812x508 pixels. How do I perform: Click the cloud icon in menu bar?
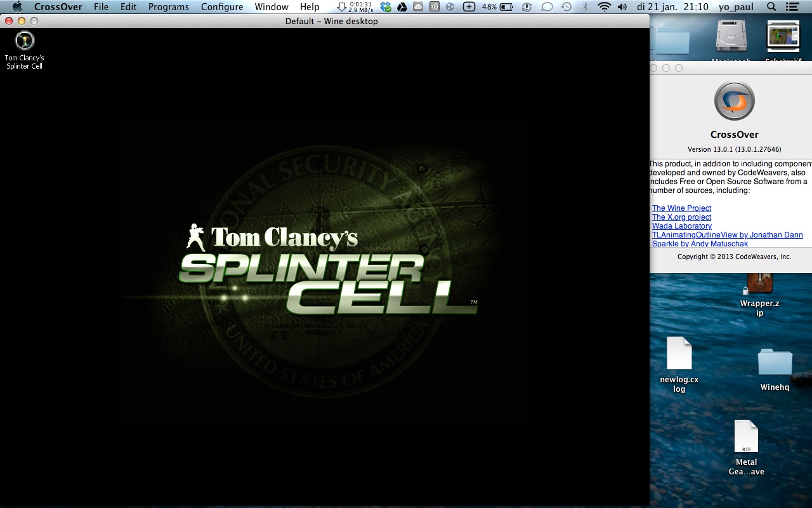418,7
